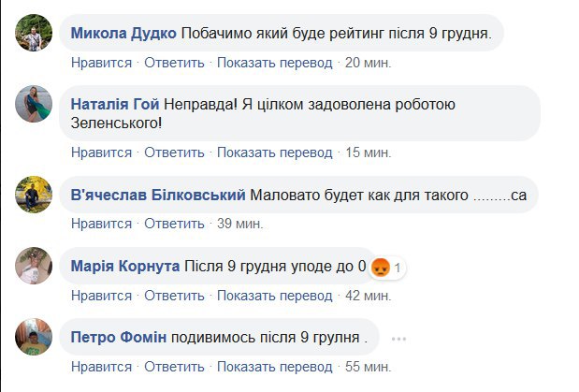Click Наталія Гой's profile avatar
579x392 pixels.
(x=35, y=105)
